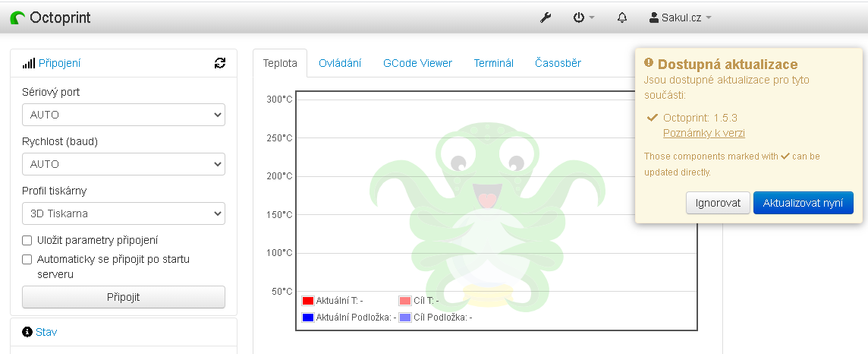
Task: Open the power system menu
Action: [x=583, y=17]
